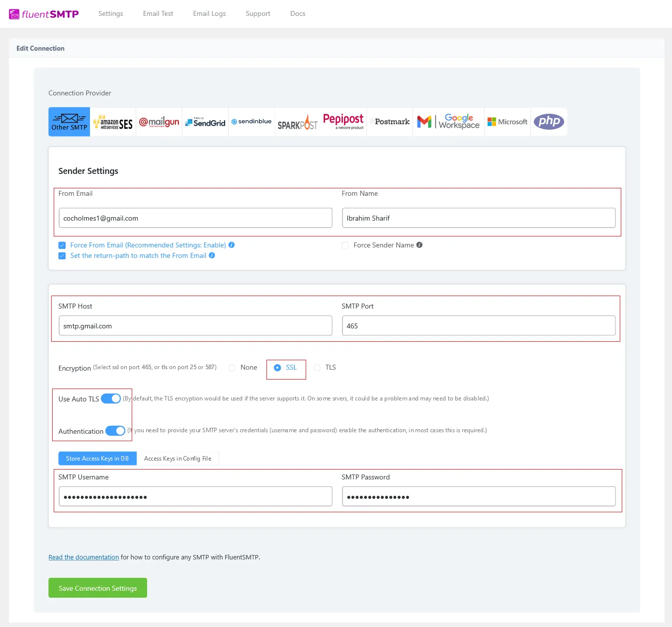Pick SendGrid as provider

[x=205, y=122]
